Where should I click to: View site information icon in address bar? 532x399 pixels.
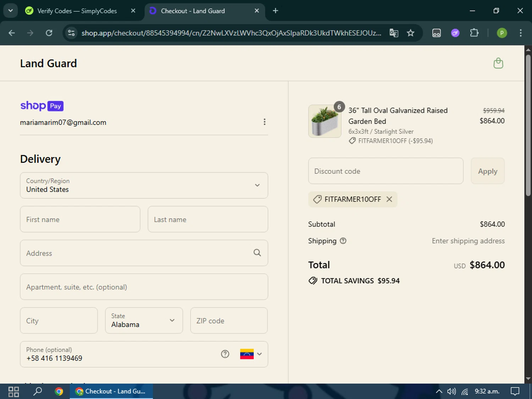click(71, 33)
